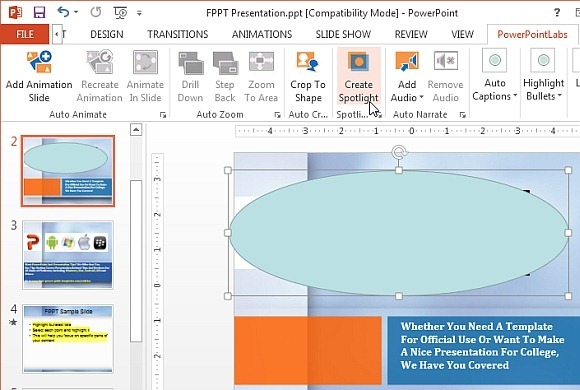Click Zoom To Area
This screenshot has height=390, width=580.
tap(261, 77)
